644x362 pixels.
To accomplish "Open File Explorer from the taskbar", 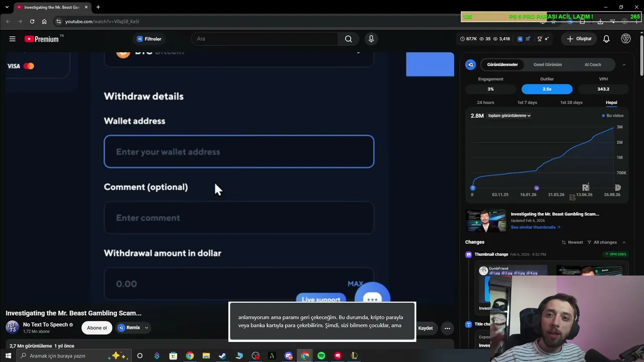I will click(x=206, y=356).
